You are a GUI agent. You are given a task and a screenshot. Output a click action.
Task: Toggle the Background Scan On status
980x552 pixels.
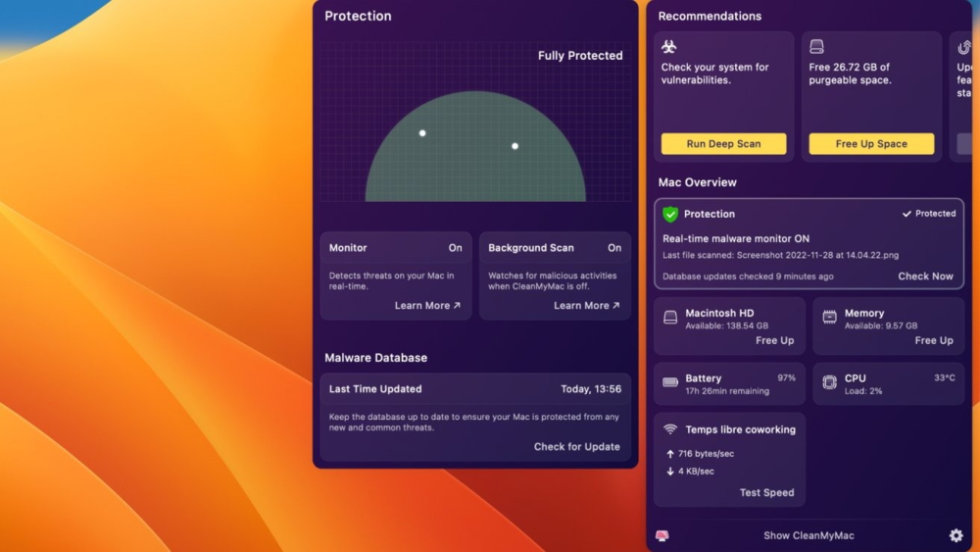(614, 248)
